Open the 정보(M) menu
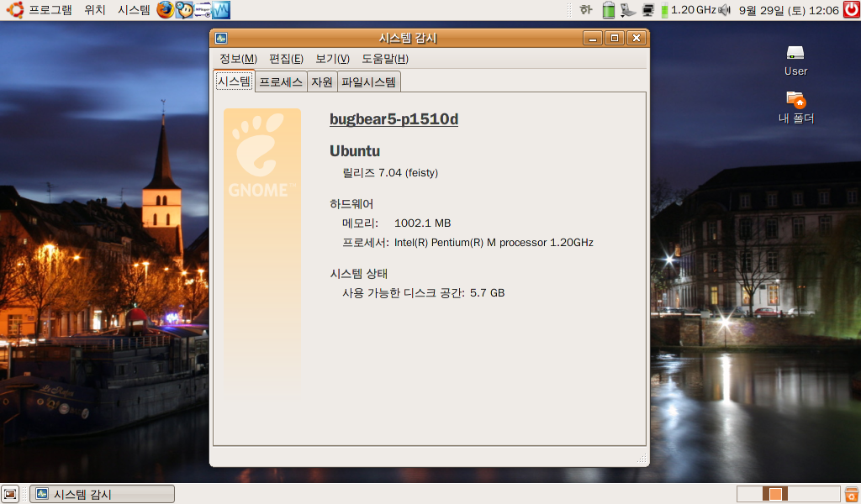The height and width of the screenshot is (504, 861). click(238, 59)
